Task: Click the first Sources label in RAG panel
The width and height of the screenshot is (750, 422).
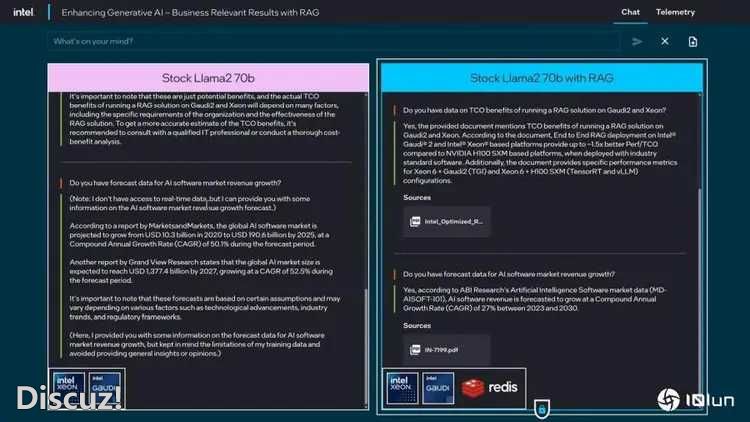Action: tap(417, 197)
